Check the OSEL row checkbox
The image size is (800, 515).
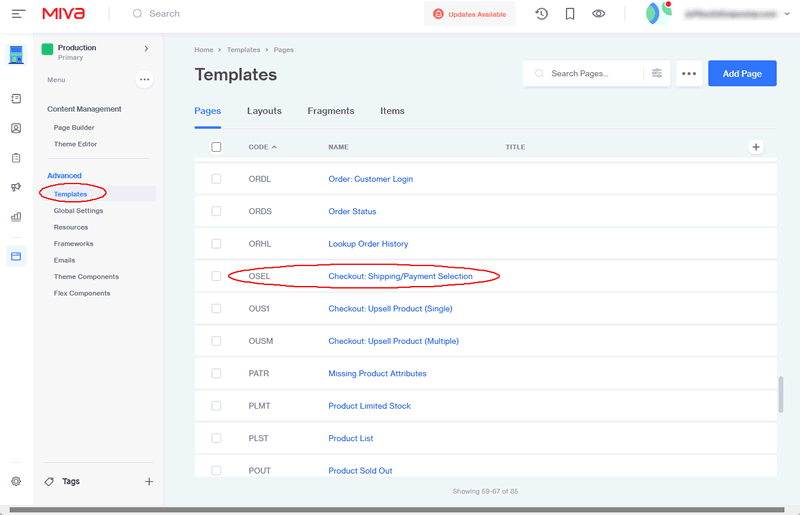pos(216,276)
